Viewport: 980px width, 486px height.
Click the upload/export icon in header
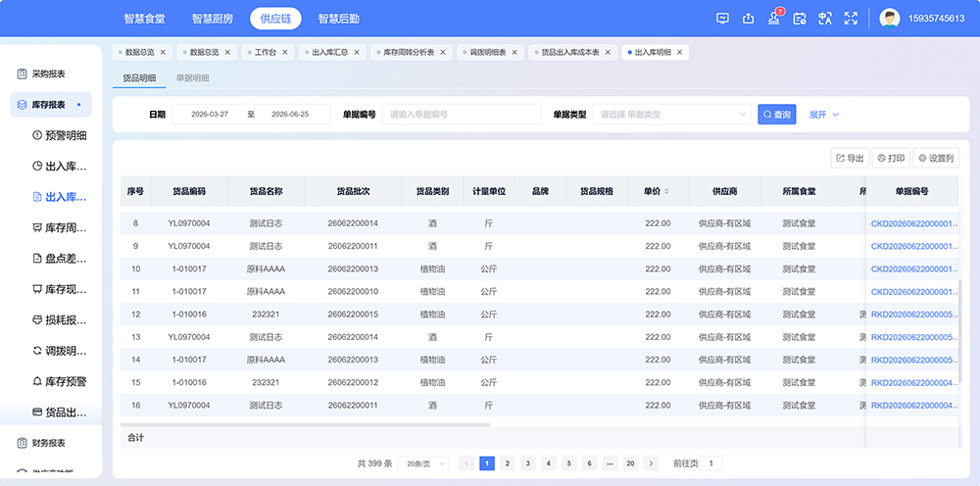748,19
